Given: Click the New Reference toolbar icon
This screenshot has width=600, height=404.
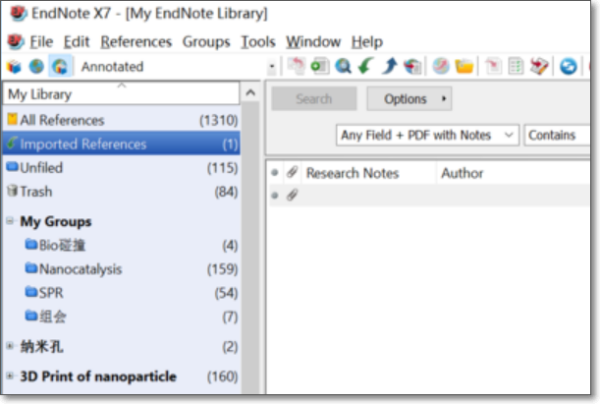Looking at the screenshot, I should (x=320, y=66).
